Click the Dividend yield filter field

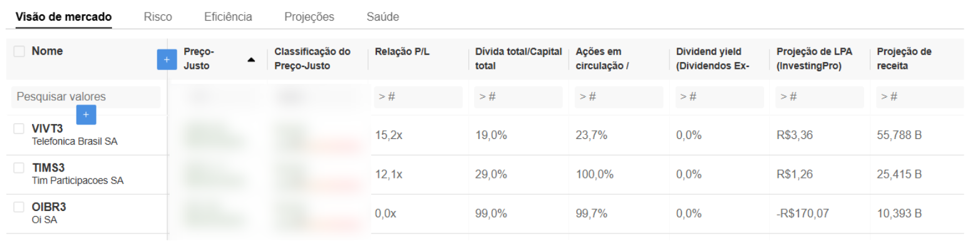coord(720,97)
